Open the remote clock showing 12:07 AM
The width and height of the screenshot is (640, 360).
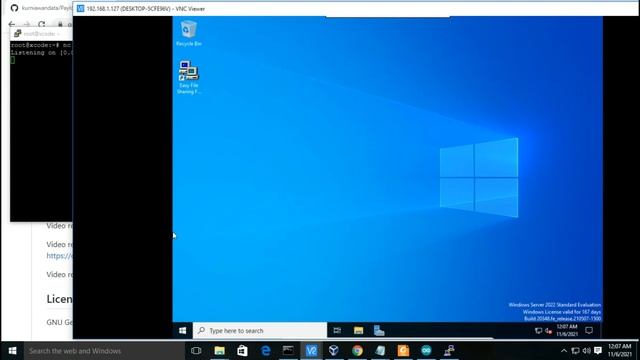click(567, 330)
